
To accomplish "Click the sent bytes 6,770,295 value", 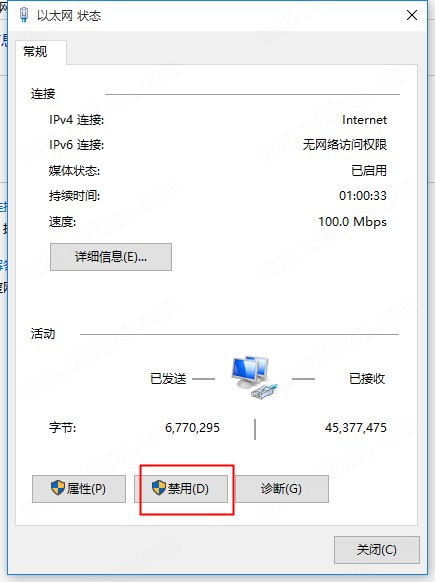I will [192, 428].
